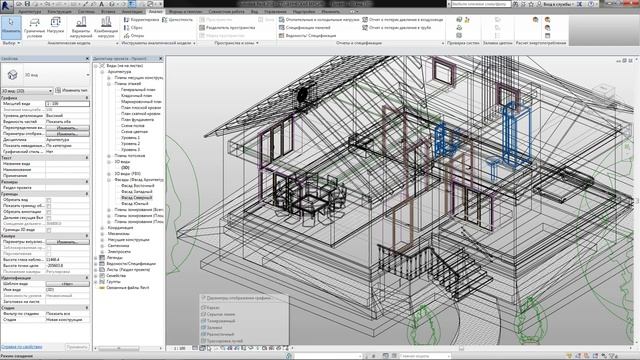Toggle Обрезать вид checkbox
This screenshot has width=640, height=360.
click(x=49, y=200)
